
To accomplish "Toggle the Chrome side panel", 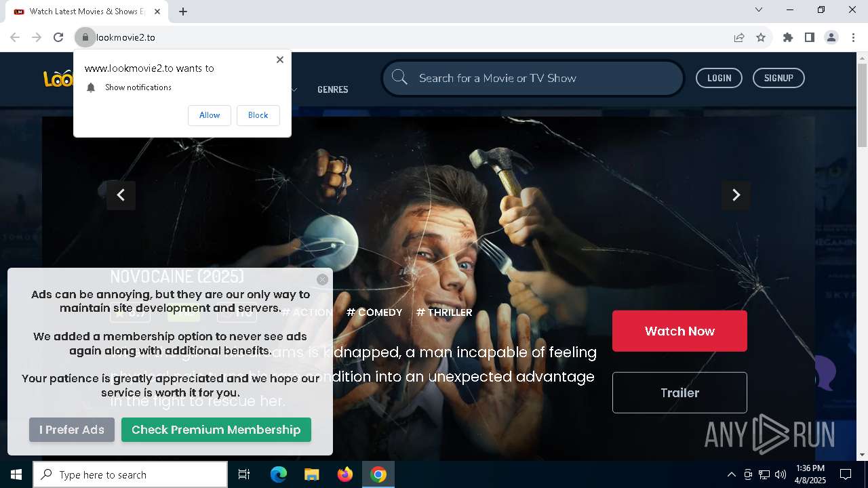I will (x=809, y=37).
